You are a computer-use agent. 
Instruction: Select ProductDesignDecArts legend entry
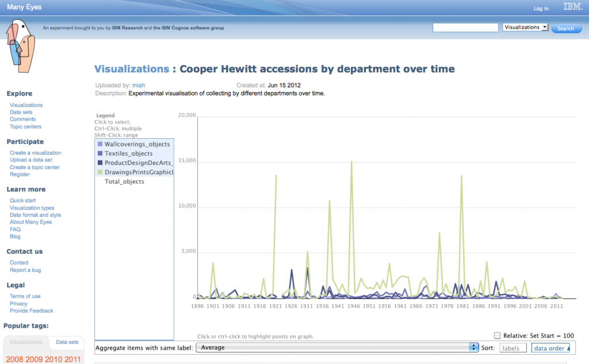134,163
